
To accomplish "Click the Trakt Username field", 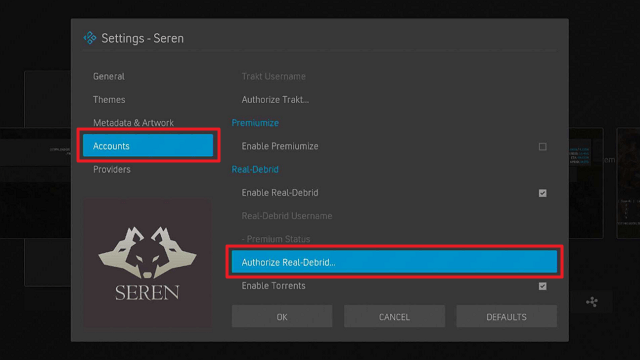I will coord(394,76).
